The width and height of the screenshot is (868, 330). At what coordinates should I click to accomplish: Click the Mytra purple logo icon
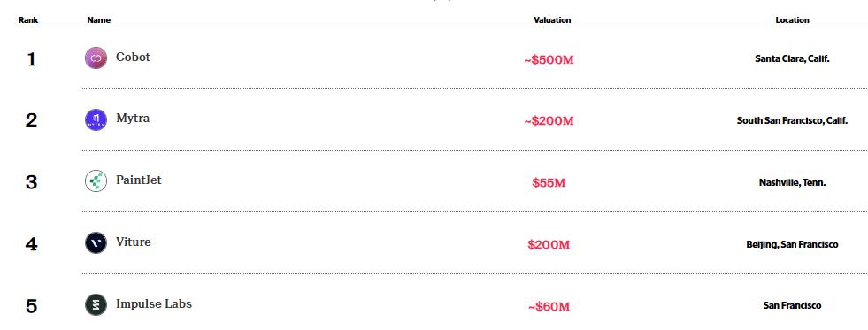point(96,119)
